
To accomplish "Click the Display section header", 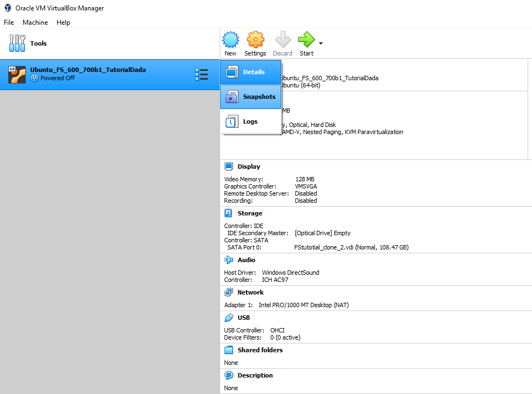I will [249, 167].
